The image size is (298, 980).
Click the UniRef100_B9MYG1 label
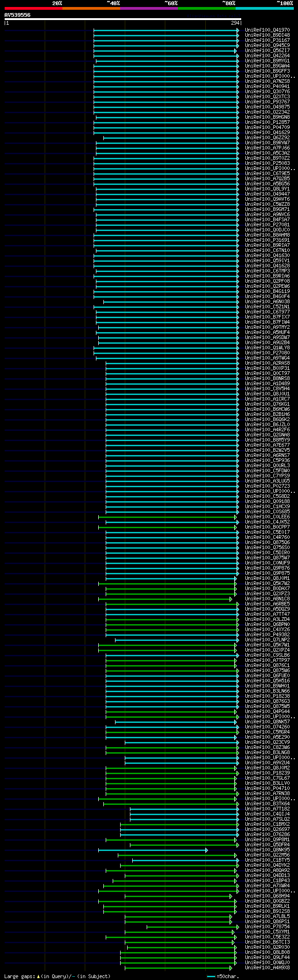click(x=267, y=61)
